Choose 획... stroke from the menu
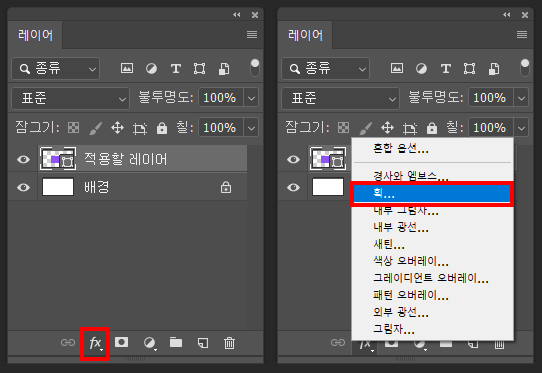The image size is (542, 373). pos(432,194)
